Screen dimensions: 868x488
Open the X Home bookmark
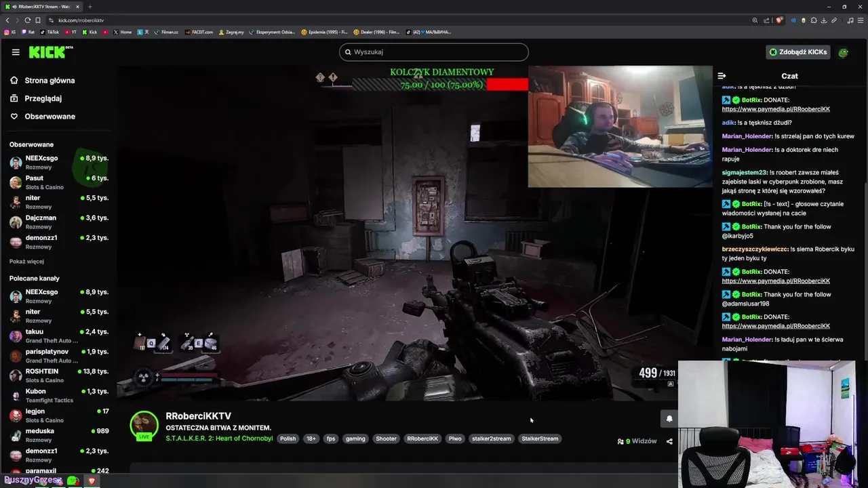[123, 32]
